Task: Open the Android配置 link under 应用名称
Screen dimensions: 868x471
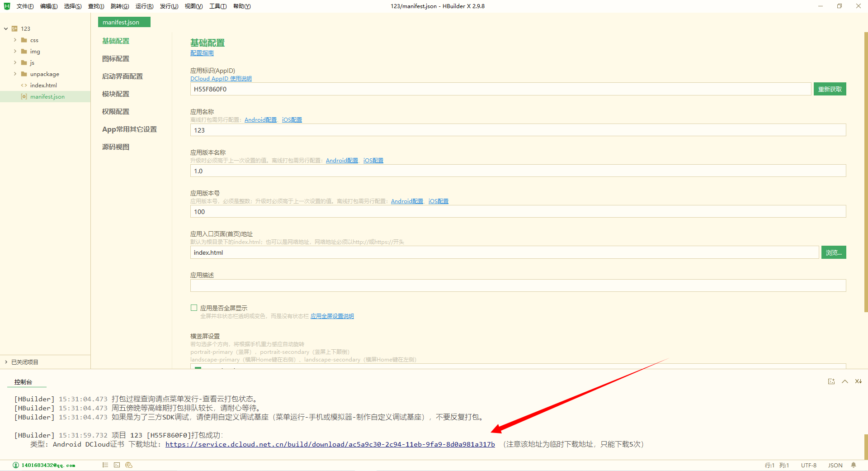Action: [x=260, y=119]
